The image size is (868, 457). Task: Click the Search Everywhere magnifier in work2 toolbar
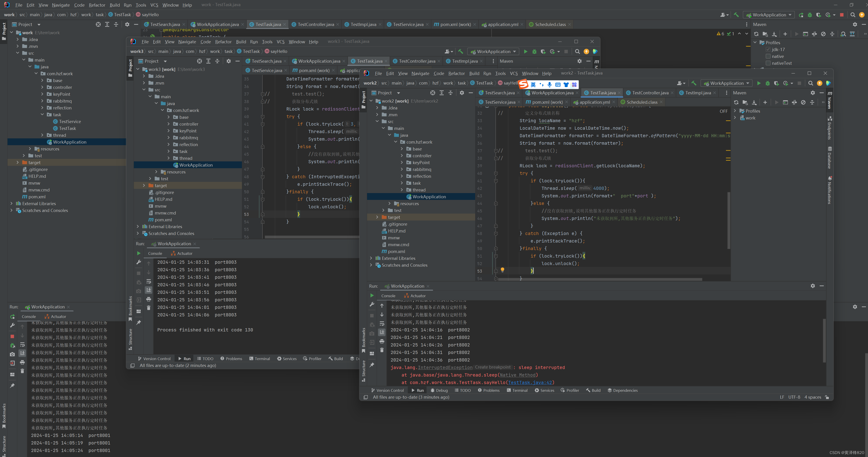[x=810, y=83]
